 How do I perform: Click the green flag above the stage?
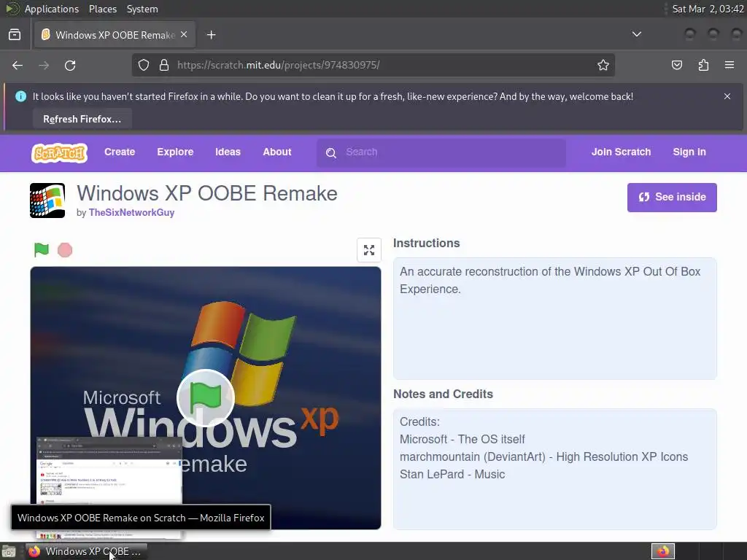[x=42, y=249]
